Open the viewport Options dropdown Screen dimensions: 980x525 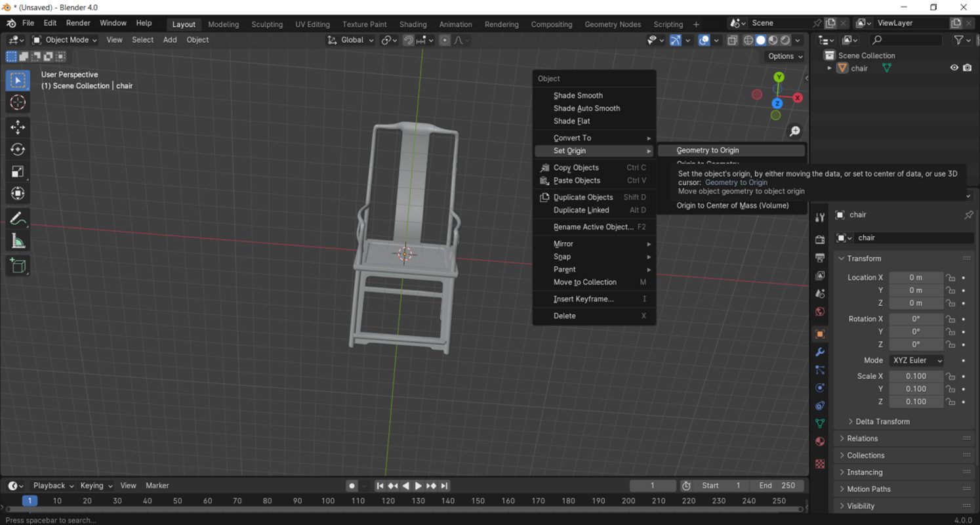tap(785, 56)
